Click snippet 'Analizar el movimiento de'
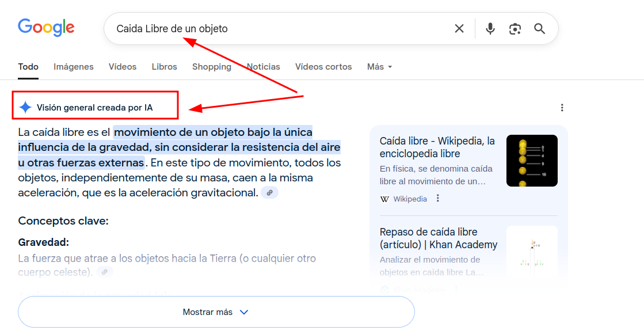Screen dimensions: 644x334 pyautogui.click(x=429, y=260)
